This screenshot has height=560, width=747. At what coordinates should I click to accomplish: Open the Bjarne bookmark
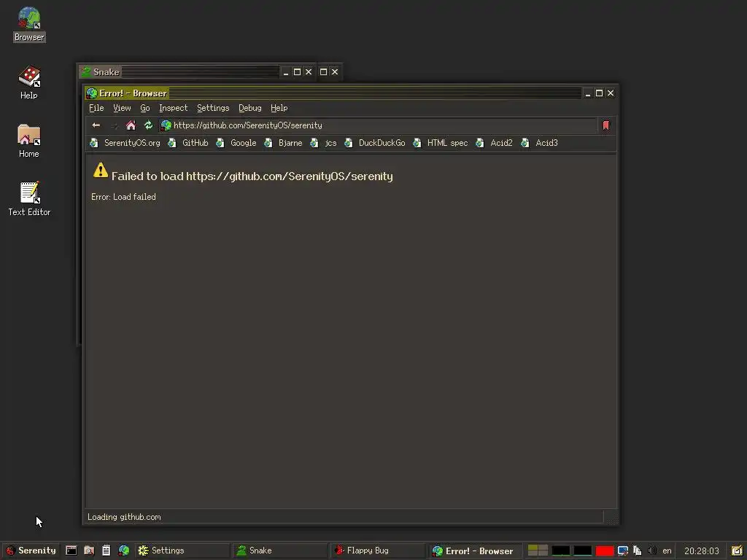point(283,143)
